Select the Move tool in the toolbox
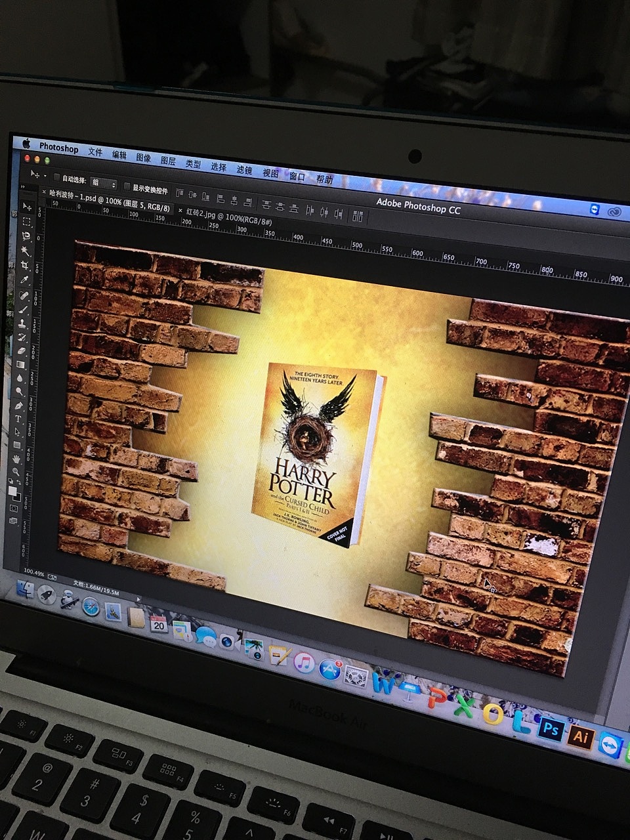The image size is (630, 840). click(x=27, y=206)
